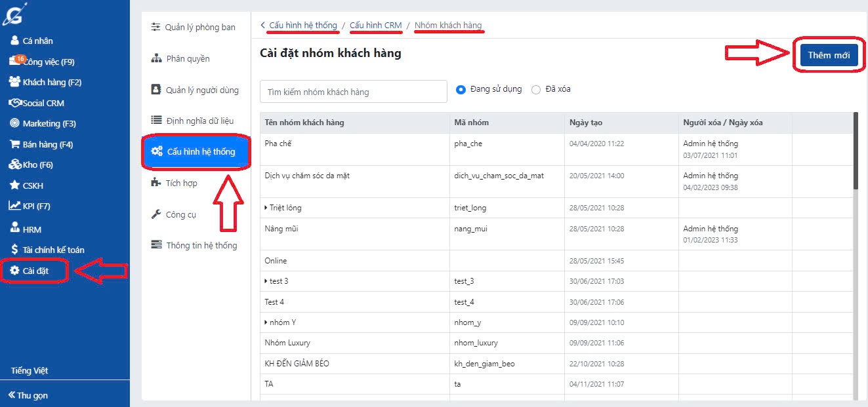
Task: Follow Cấu hình CRM breadcrumb link
Action: 375,25
